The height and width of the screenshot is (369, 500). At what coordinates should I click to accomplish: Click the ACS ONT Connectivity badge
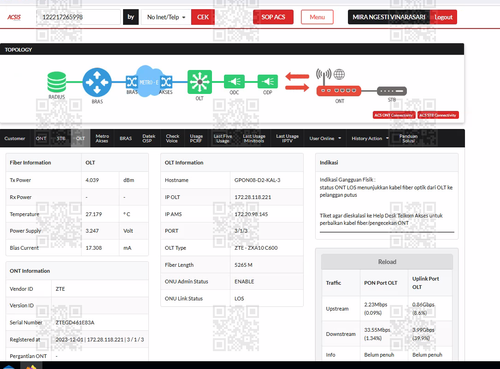(x=394, y=115)
